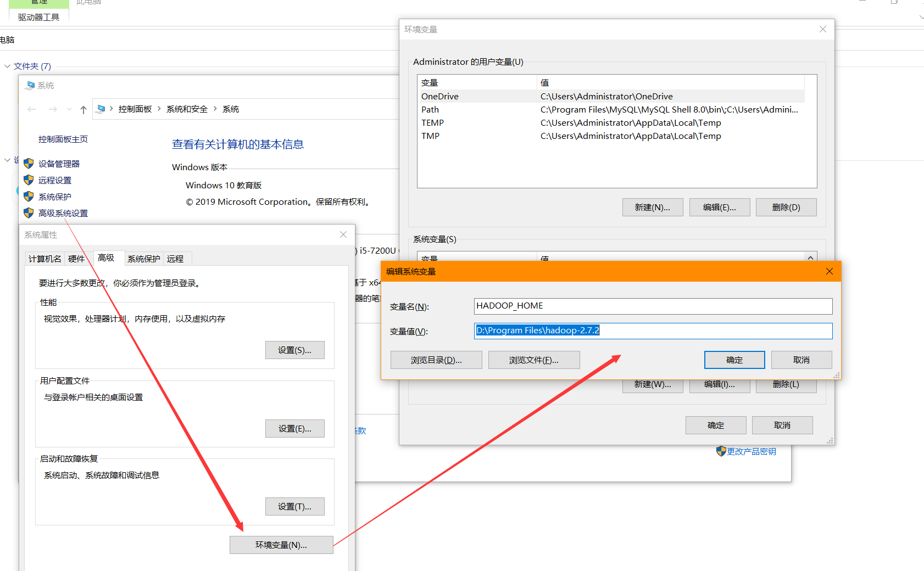Open user profile 设置(E)... button

click(294, 429)
